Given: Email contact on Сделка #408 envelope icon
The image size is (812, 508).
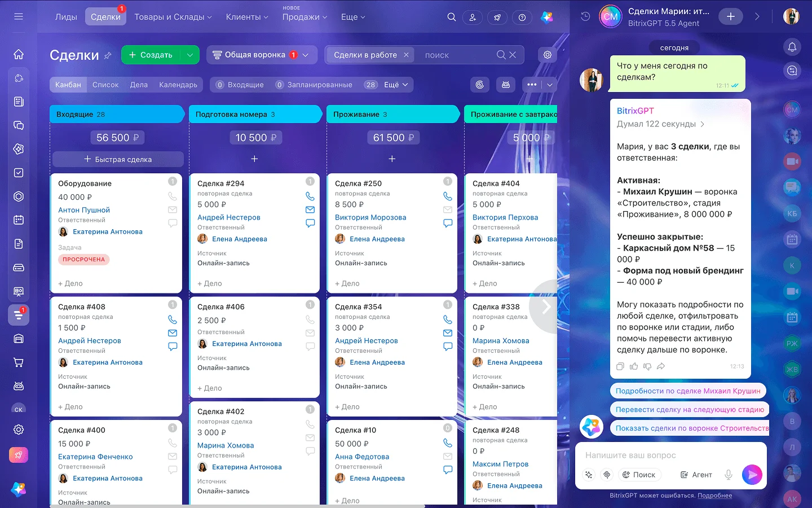Looking at the screenshot, I should (173, 333).
